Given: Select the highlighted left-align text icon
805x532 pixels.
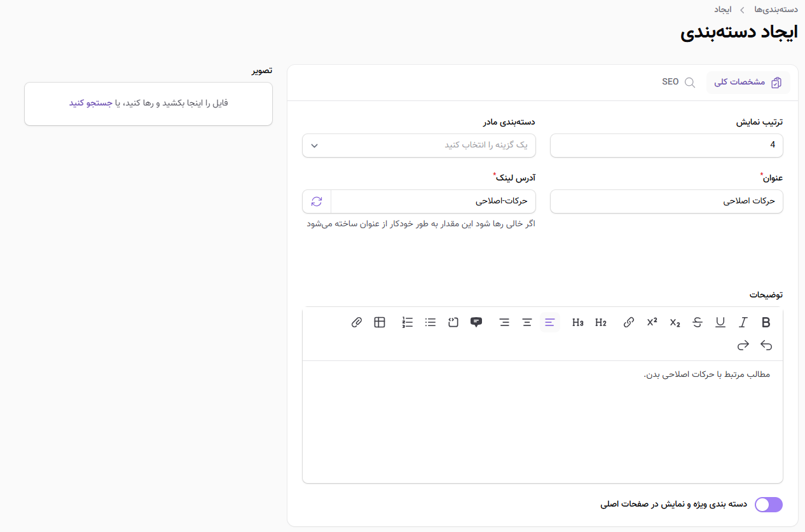Looking at the screenshot, I should point(550,322).
